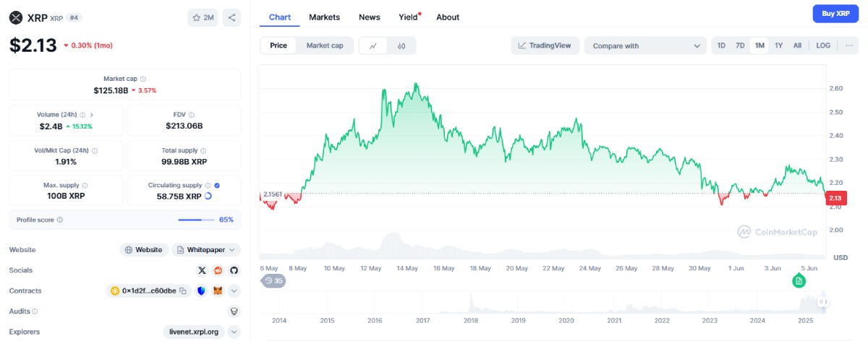Click the Buy XRP button

tap(835, 14)
